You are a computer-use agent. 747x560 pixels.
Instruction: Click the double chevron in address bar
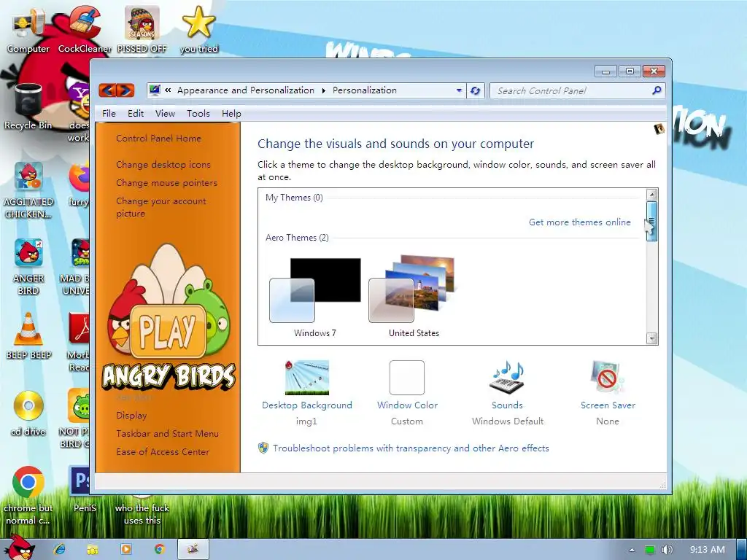(169, 90)
